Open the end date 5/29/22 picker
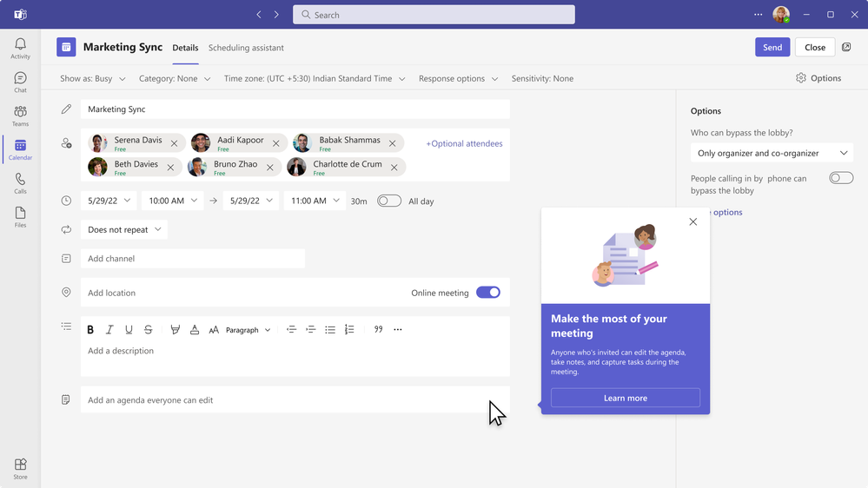This screenshot has height=488, width=868. coord(251,201)
